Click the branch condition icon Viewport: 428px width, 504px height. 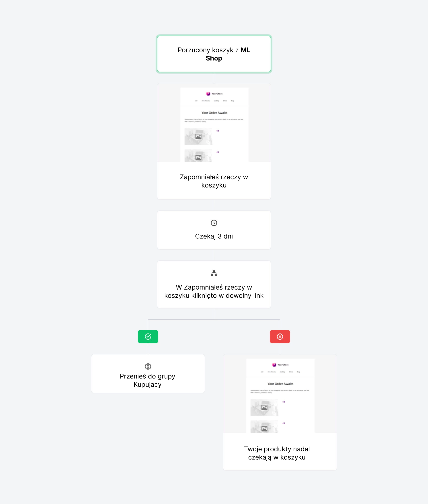tap(214, 273)
